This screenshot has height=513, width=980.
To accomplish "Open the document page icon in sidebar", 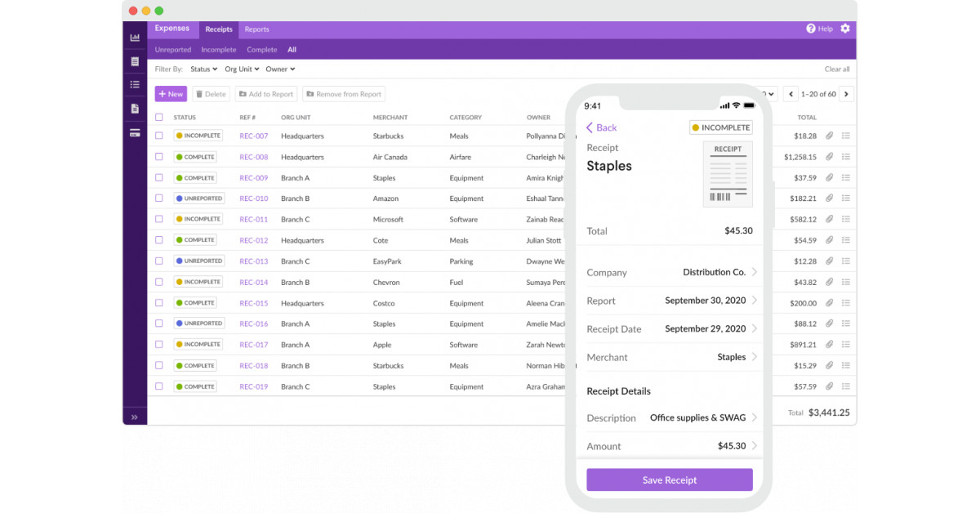I will click(x=135, y=108).
